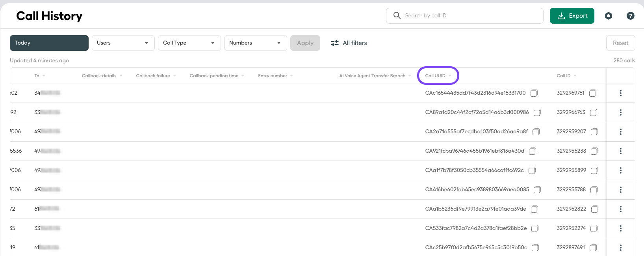Open actions menu for call 3292955899
This screenshot has height=256, width=644.
tap(621, 170)
